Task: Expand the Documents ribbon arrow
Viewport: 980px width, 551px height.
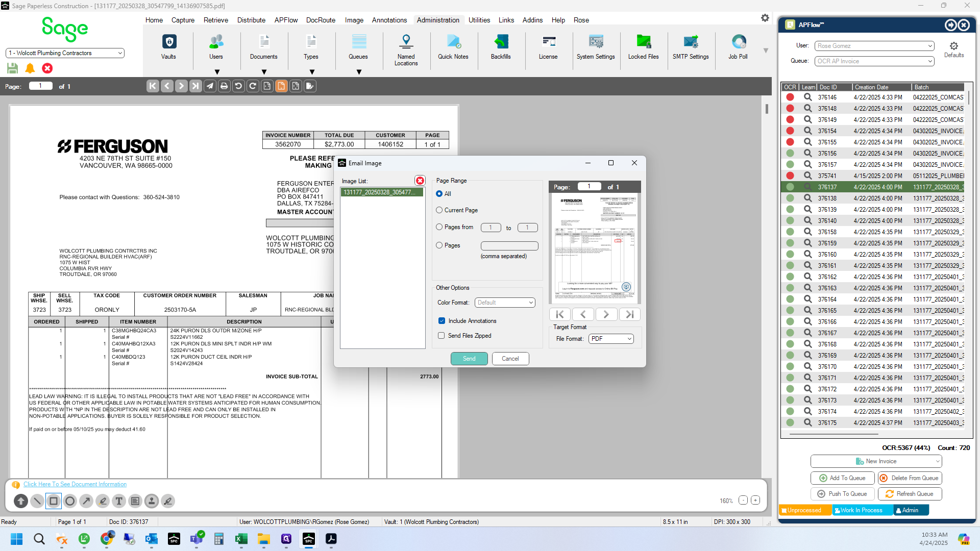Action: 264,72
